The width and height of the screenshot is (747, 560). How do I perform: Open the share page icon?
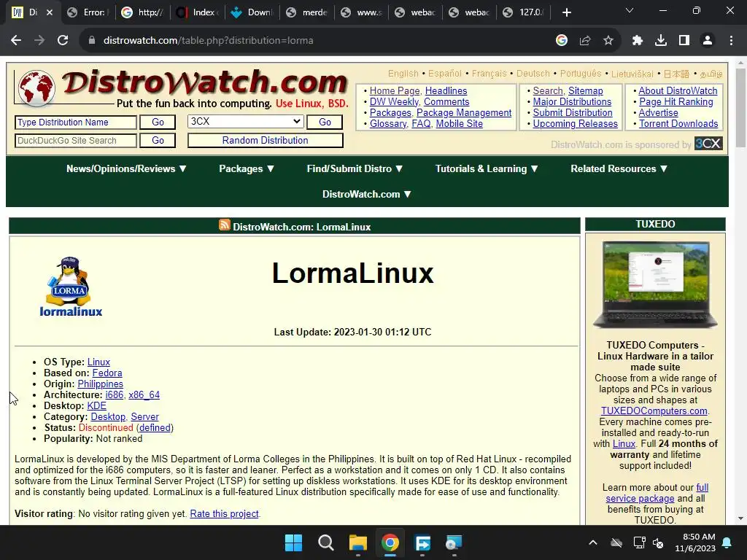(x=585, y=41)
